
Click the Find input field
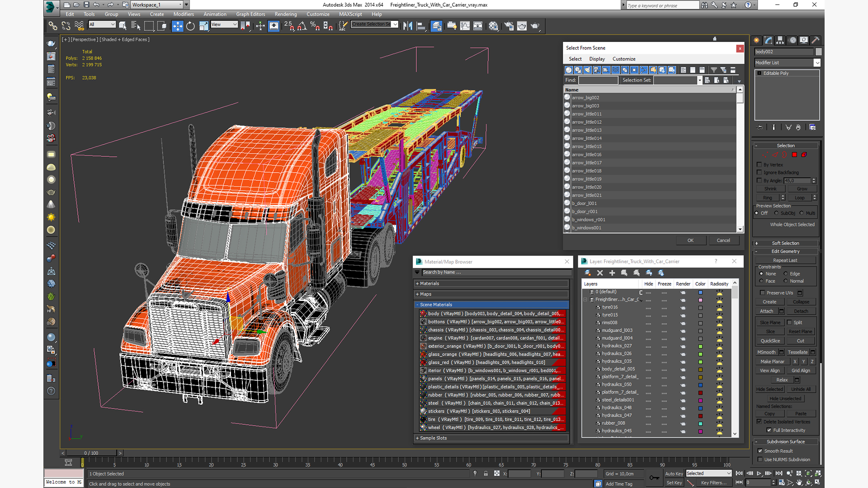(598, 80)
